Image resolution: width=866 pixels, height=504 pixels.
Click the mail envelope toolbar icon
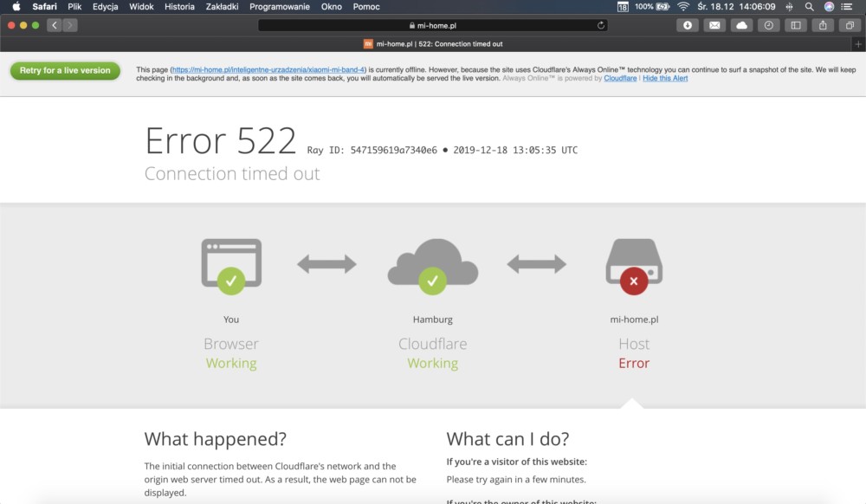pos(714,25)
